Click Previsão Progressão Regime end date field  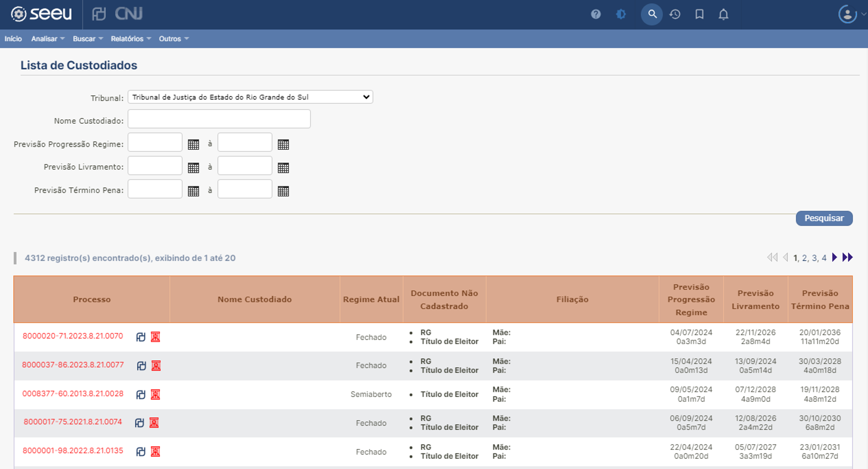click(x=245, y=142)
